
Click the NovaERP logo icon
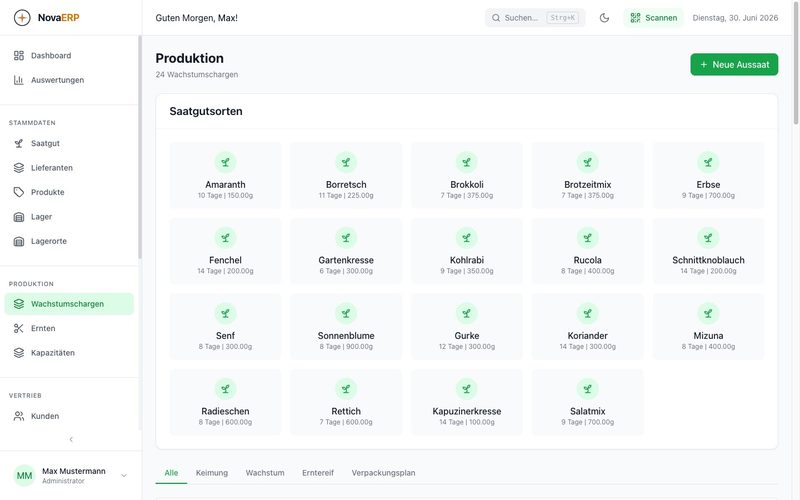click(22, 18)
